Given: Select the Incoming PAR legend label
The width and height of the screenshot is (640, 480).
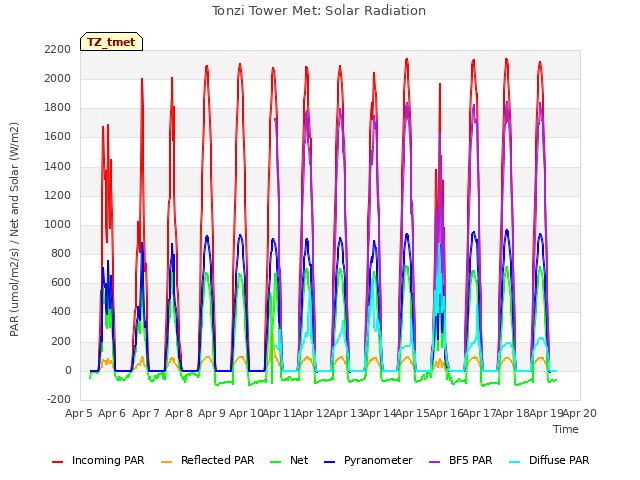Looking at the screenshot, I should 108,460.
